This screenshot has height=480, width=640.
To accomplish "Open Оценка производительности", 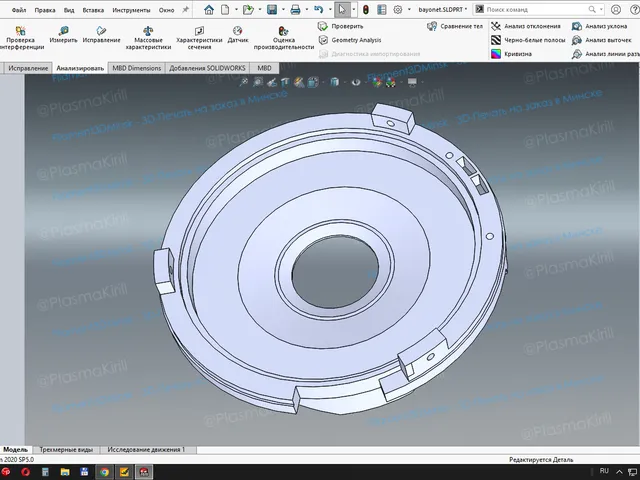I will click(x=284, y=38).
